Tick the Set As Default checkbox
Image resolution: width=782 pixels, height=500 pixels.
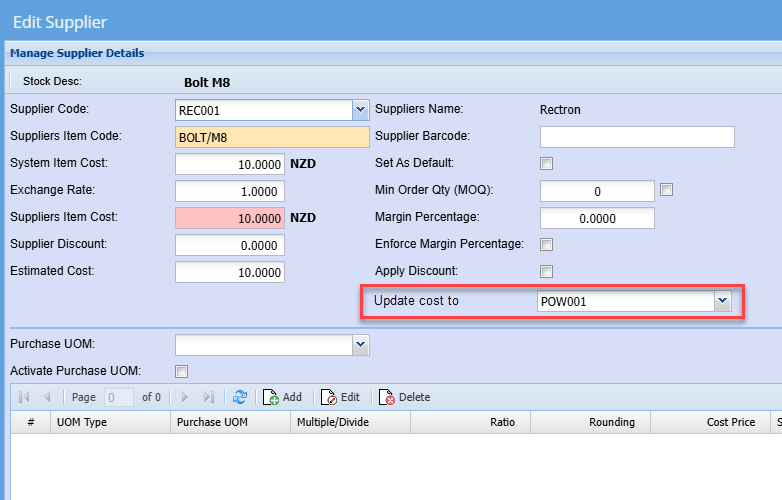[547, 164]
